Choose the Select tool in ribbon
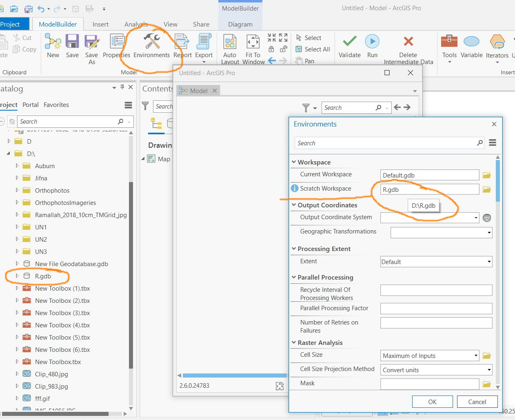The width and height of the screenshot is (515, 420). point(309,38)
